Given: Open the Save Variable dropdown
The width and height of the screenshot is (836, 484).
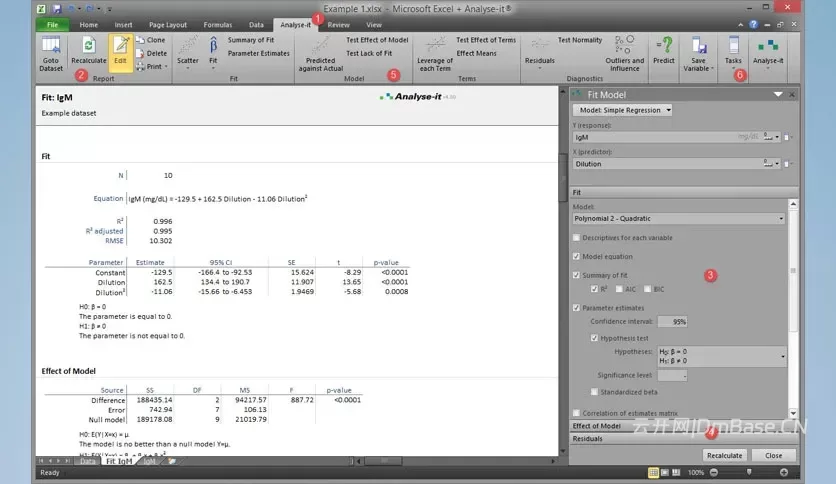Looking at the screenshot, I should [x=698, y=54].
